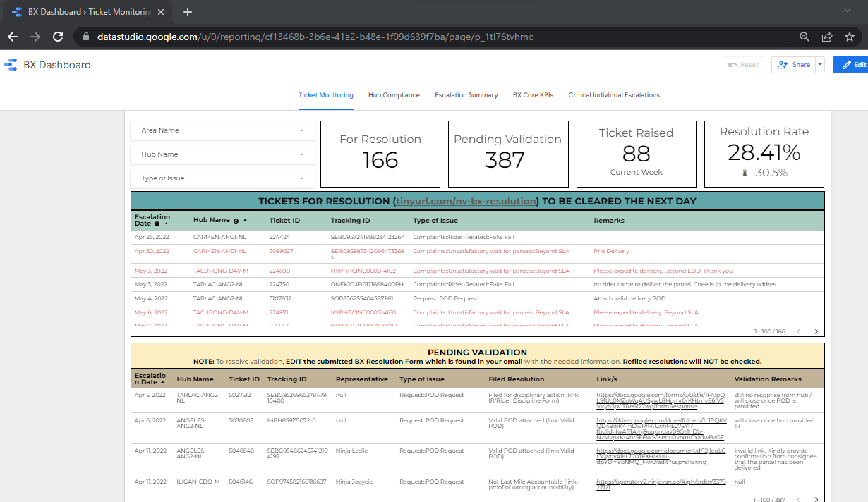Viewport: 868px width, 502px height.
Task: Open Share options dropdown arrow
Action: [820, 65]
